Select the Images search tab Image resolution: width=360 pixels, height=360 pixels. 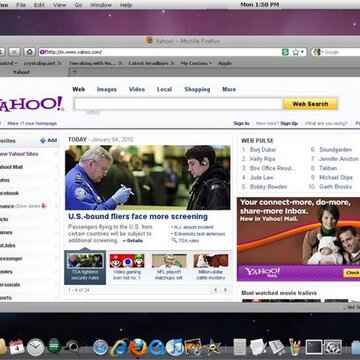[107, 89]
